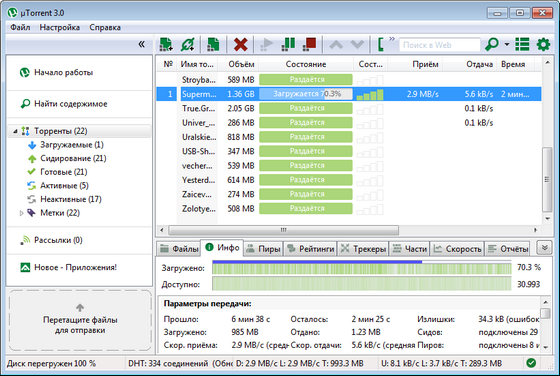This screenshot has width=560, height=376.
Task: Toggle detailed list view icon
Action: tap(522, 44)
